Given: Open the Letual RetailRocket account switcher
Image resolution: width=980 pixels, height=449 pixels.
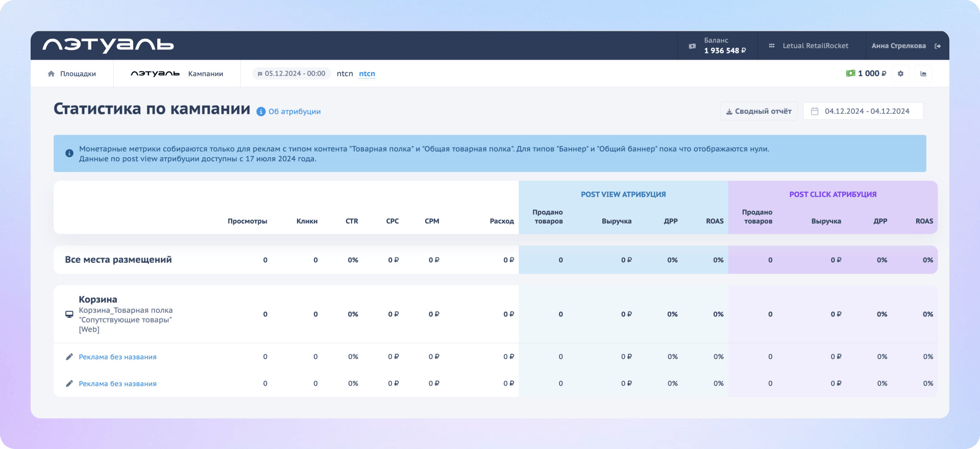Looking at the screenshot, I should [x=815, y=46].
